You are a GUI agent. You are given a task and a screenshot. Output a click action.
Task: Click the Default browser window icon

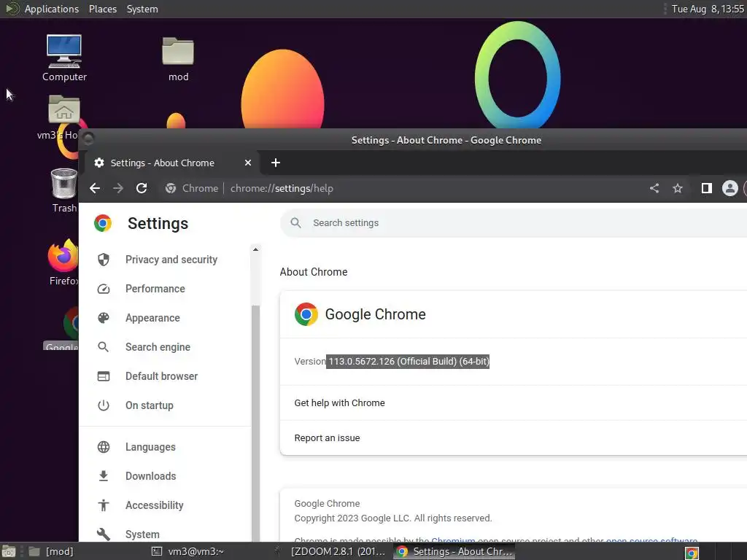coord(104,376)
